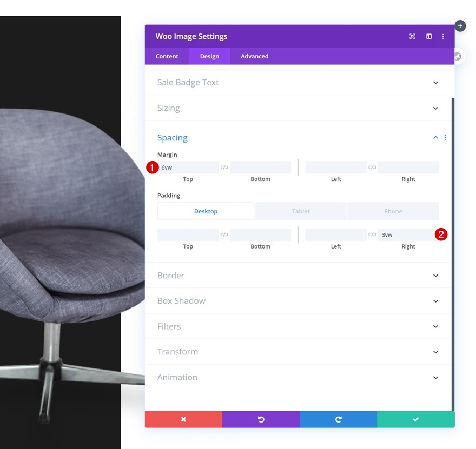Open the Woo Image Settings kebab menu
Viewport: 476px width, 449px height.
[x=443, y=36]
